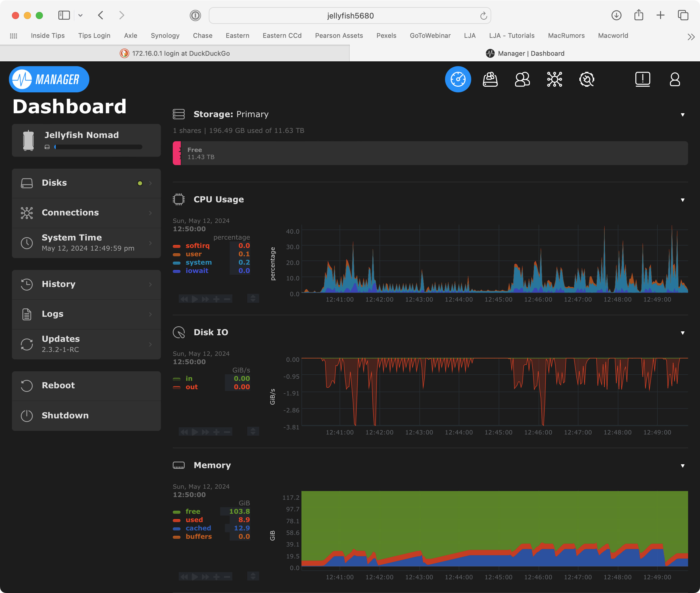
Task: Toggle the softirq series in CPU legend
Action: point(197,246)
